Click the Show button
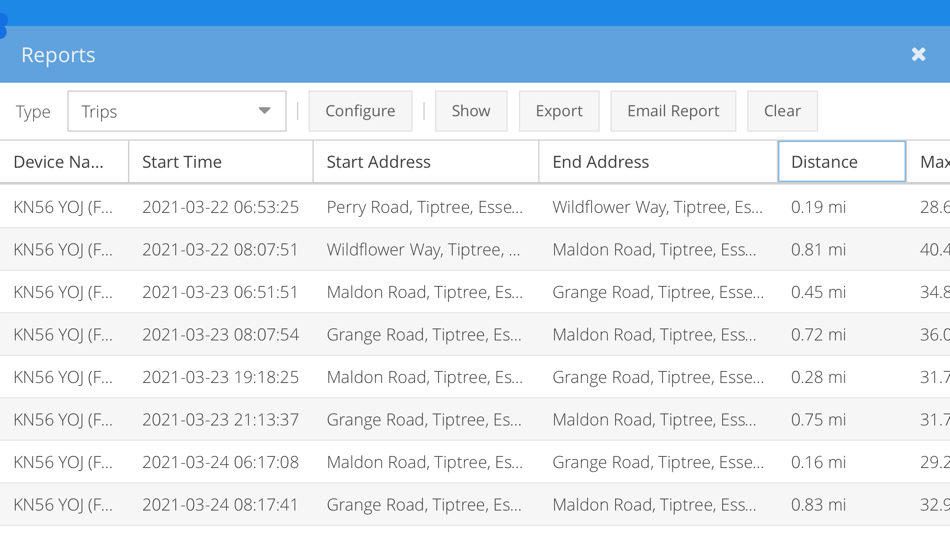The image size is (950, 534). coord(471,111)
